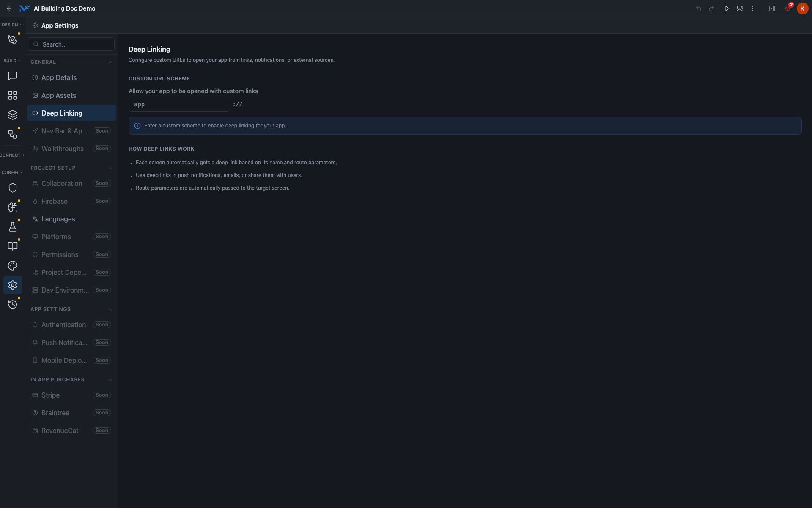Viewport: 812px width, 508px height.
Task: Open App Assets settings
Action: [71, 96]
